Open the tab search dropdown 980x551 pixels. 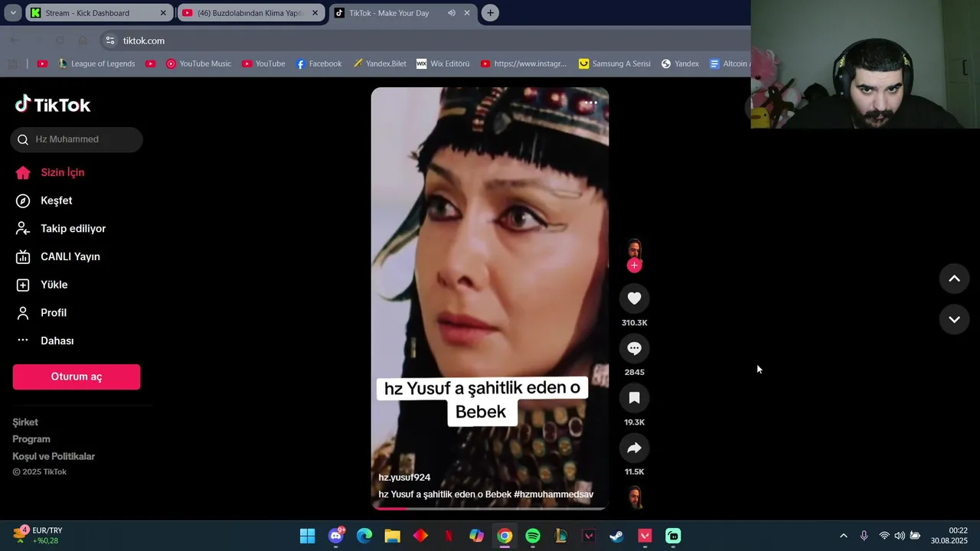click(13, 13)
